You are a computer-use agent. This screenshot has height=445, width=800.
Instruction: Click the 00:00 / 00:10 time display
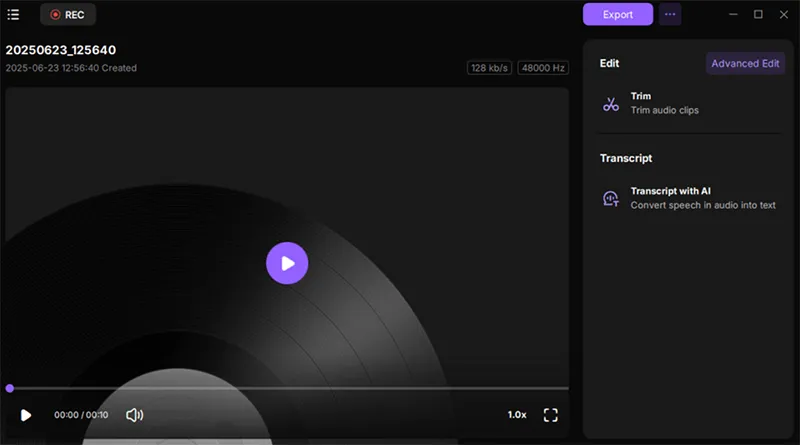click(81, 415)
